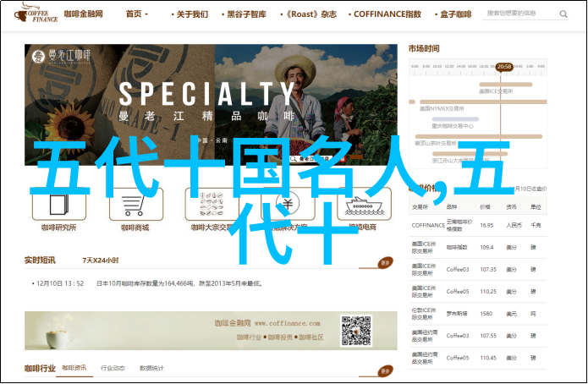Viewport: 588px width, 384px height.
Task: Open the SPECIALTY 曼老江精品咖啡 banner
Action: click(211, 105)
